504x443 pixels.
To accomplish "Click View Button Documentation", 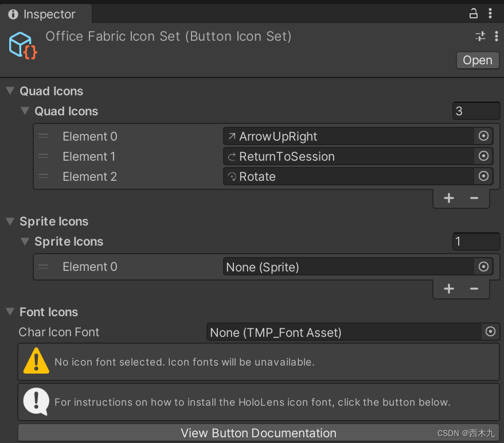I will click(x=259, y=433).
